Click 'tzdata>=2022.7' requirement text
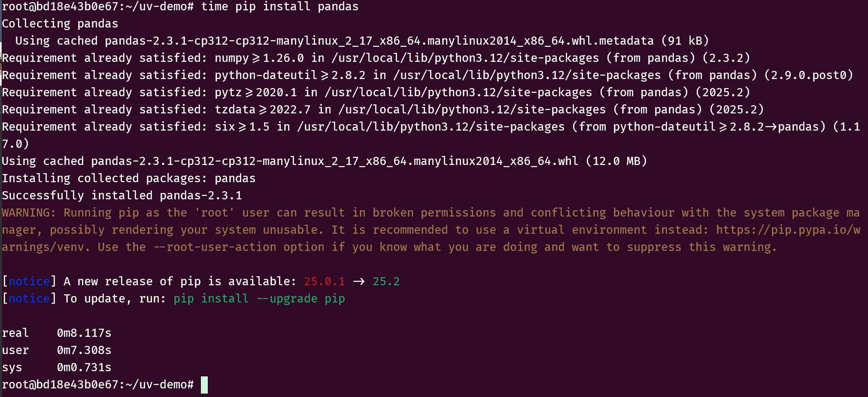 coord(262,110)
